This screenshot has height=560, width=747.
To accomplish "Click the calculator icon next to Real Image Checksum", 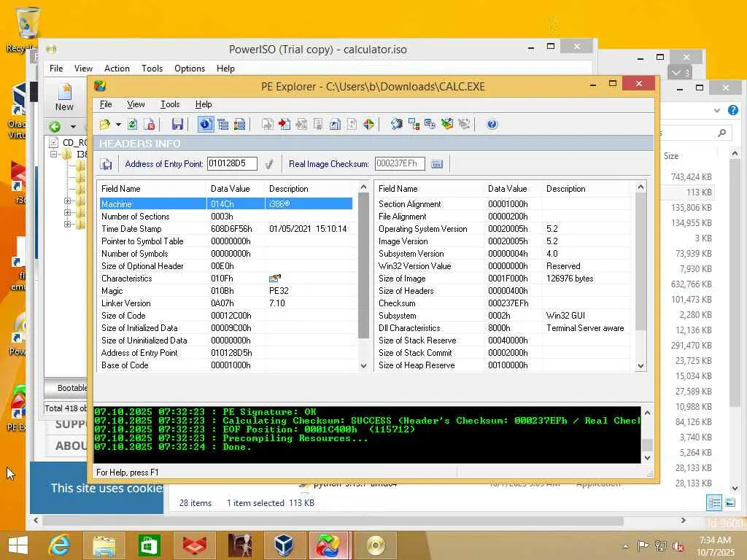I will click(437, 164).
